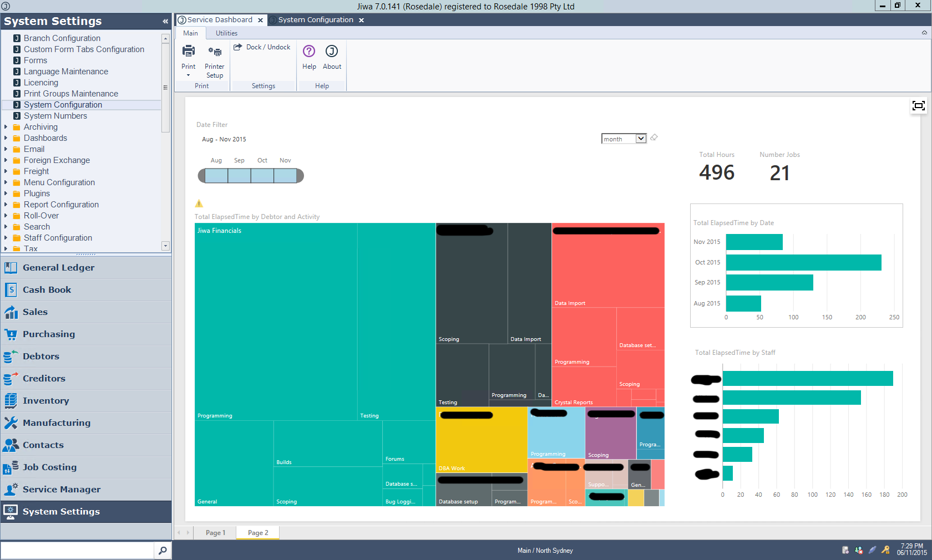Click the warning triangle above treemap
The image size is (932, 560).
coord(199,203)
